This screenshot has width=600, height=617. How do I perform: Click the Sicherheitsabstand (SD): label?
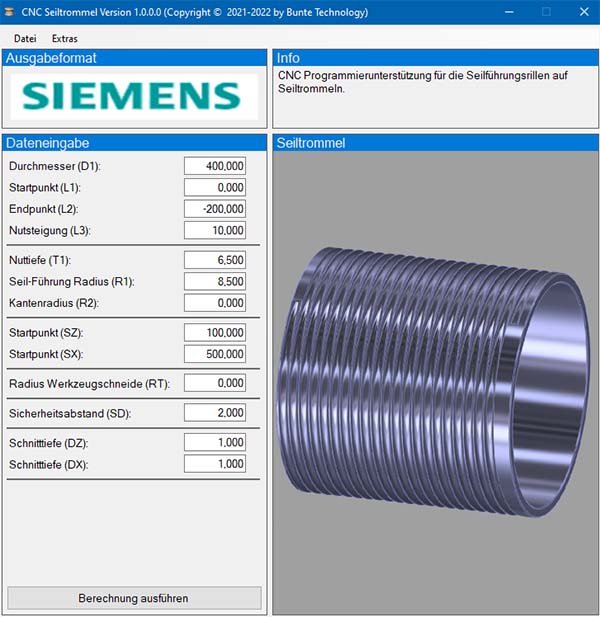coord(70,414)
